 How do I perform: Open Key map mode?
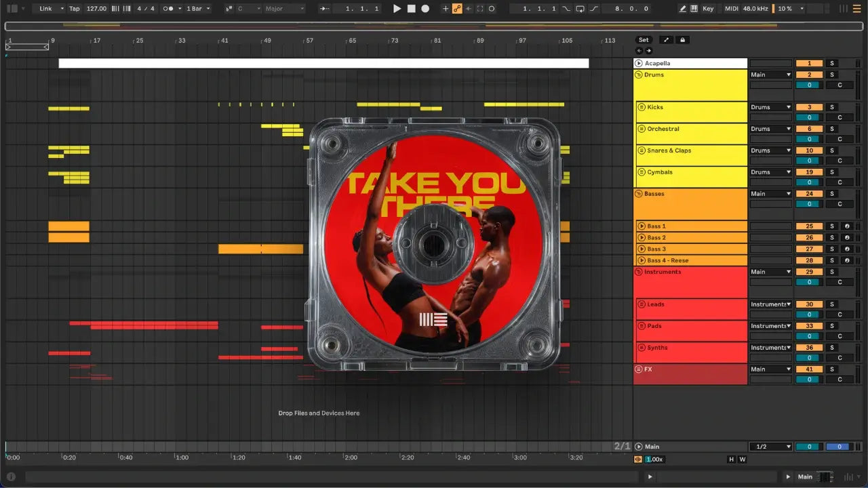708,9
